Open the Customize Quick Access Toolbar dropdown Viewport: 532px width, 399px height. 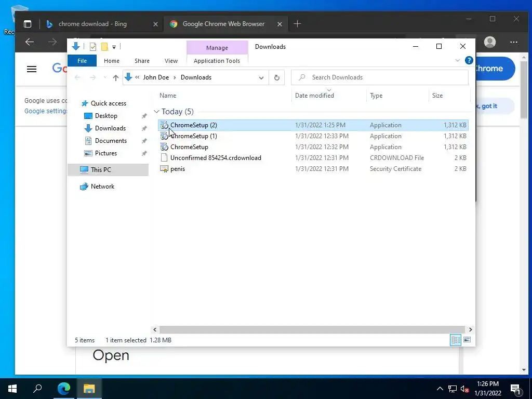click(x=114, y=47)
